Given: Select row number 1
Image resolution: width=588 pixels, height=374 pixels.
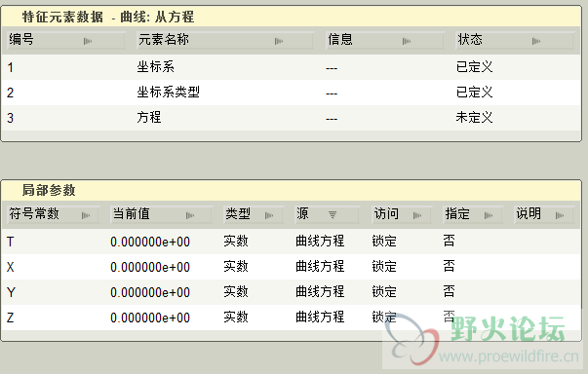Looking at the screenshot, I should coord(10,68).
